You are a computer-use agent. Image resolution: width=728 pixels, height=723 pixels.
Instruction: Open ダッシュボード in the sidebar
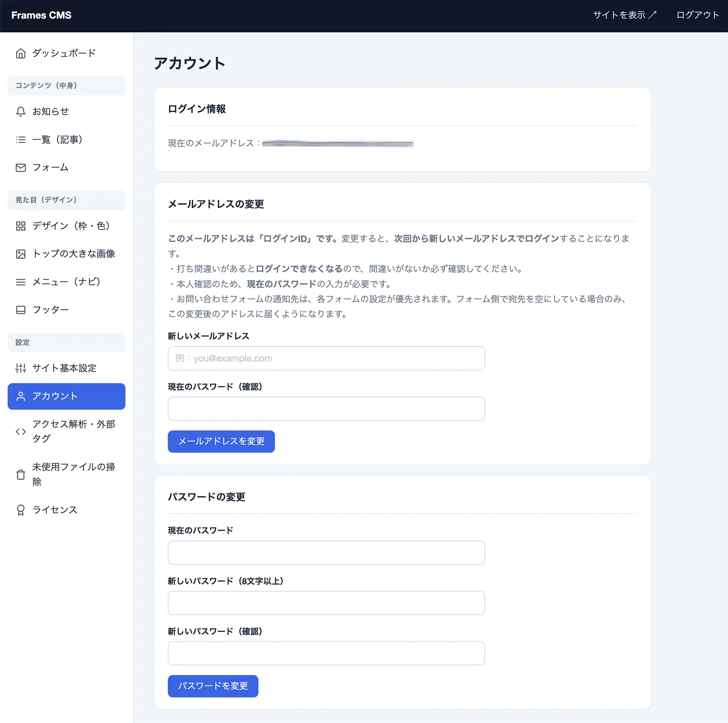pyautogui.click(x=66, y=53)
